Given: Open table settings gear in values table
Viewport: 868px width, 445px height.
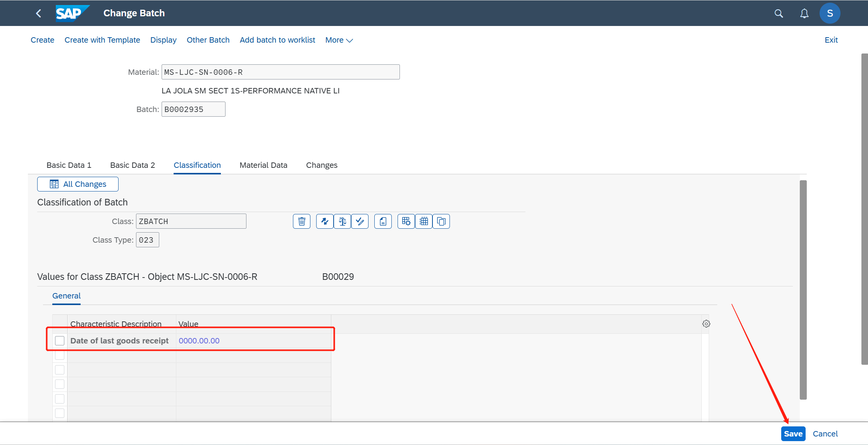Looking at the screenshot, I should tap(706, 324).
